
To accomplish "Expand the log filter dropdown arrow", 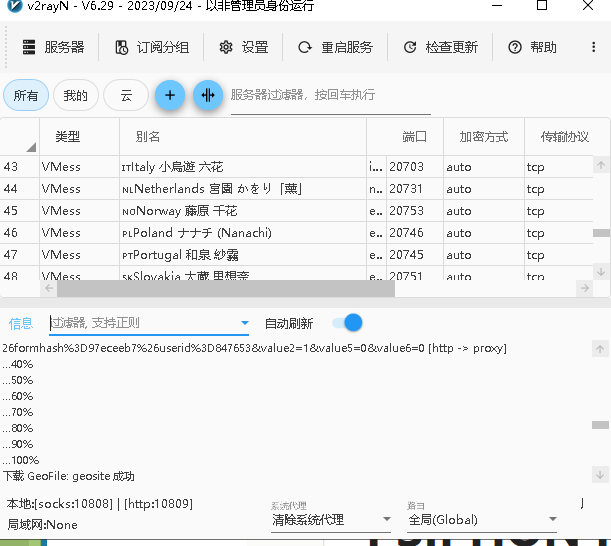I will coord(245,323).
